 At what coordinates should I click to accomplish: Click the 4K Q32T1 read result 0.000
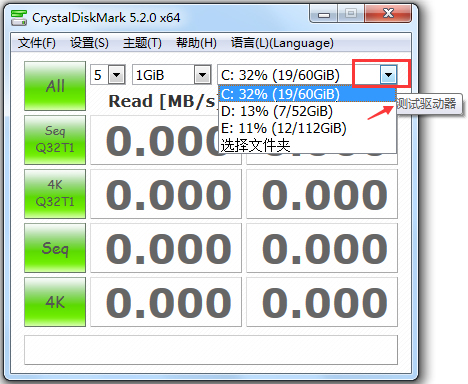pos(166,194)
